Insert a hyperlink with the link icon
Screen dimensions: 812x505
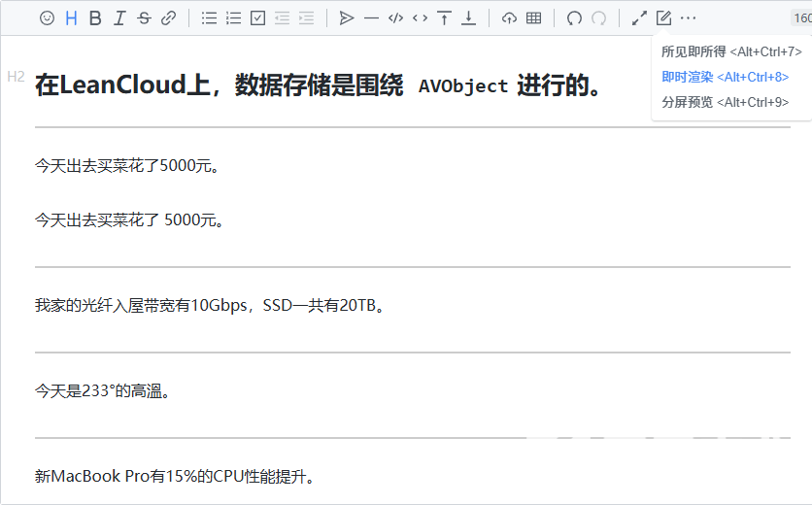pos(168,17)
